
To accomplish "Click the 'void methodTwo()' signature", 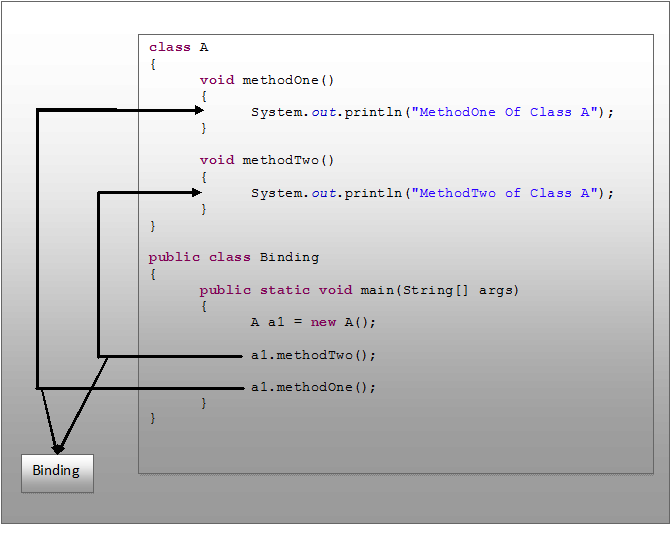I will (267, 160).
